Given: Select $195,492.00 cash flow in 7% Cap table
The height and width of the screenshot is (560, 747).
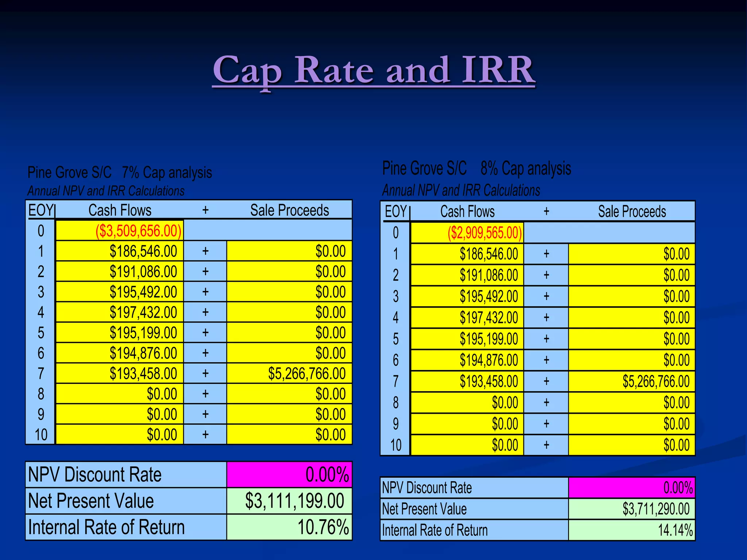Looking at the screenshot, I should coord(119,292).
